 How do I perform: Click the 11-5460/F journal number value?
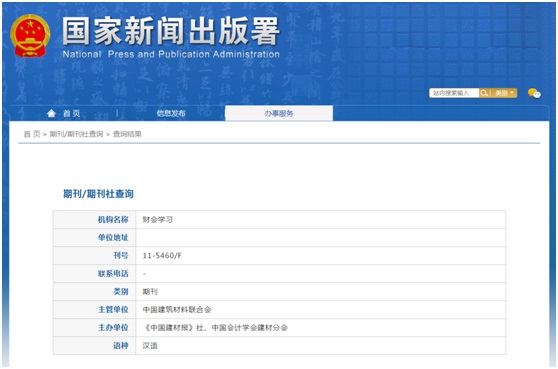(162, 255)
